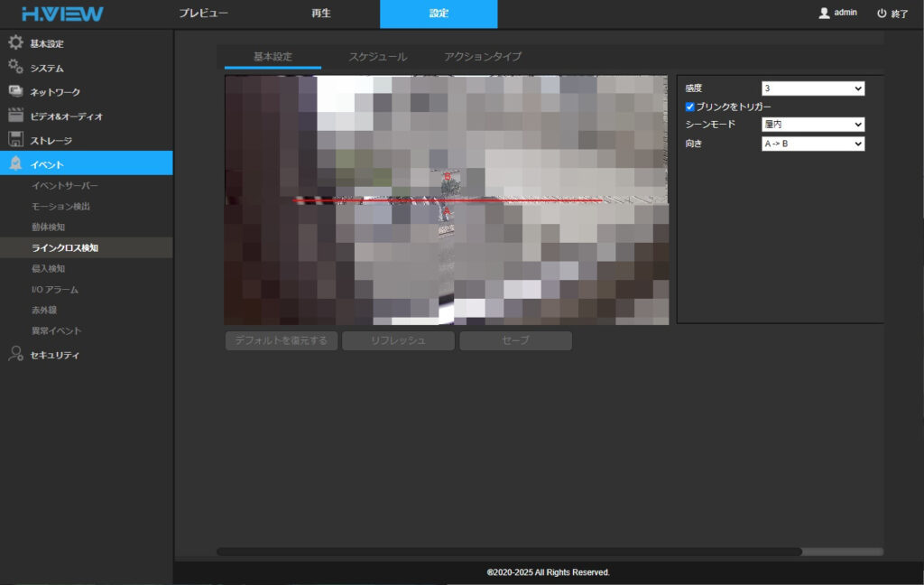Screen dimensions: 924x585
Task: Click the デフォルトを復元する button
Action: coord(282,340)
